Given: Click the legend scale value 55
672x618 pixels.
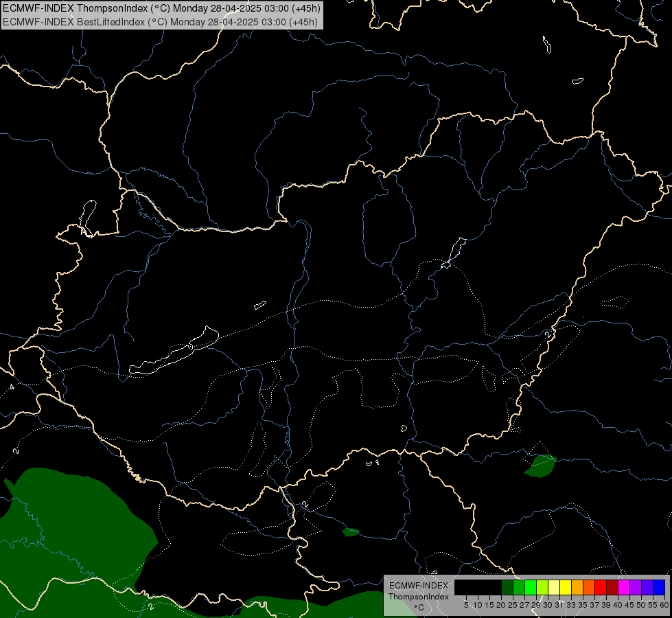Looking at the screenshot, I should coord(653,605).
